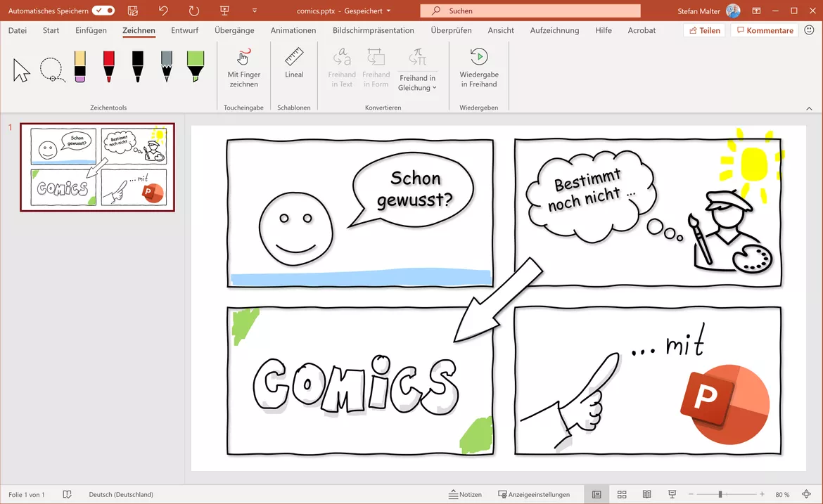Click the accessibility check icon in status bar
823x504 pixels.
[68, 495]
